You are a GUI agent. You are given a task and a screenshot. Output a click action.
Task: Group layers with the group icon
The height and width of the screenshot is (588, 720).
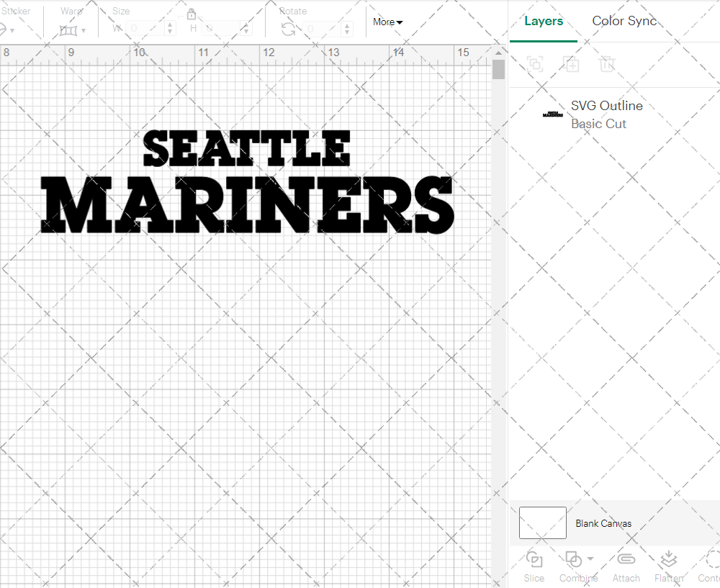tap(534, 64)
